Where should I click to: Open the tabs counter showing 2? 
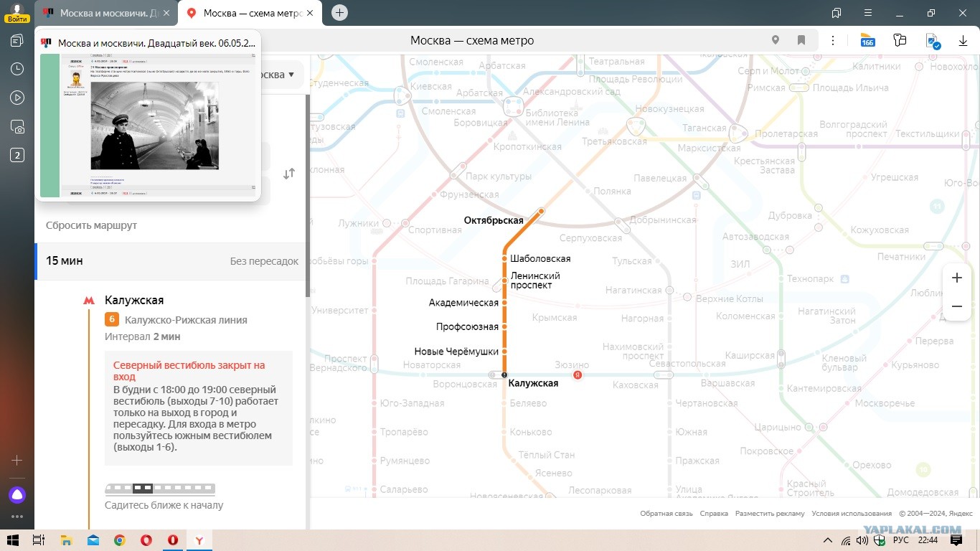pyautogui.click(x=17, y=155)
